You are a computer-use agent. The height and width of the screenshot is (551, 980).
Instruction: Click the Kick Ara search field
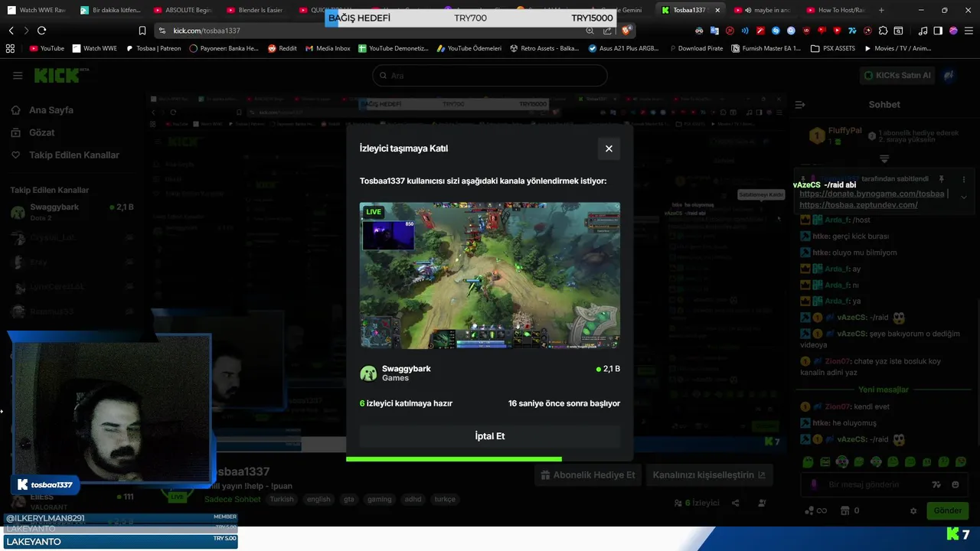(490, 76)
